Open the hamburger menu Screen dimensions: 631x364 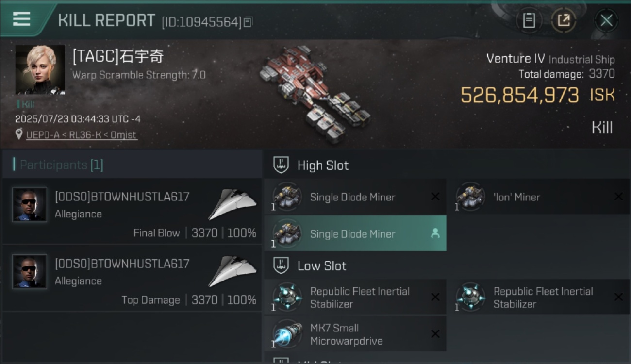[x=21, y=19]
